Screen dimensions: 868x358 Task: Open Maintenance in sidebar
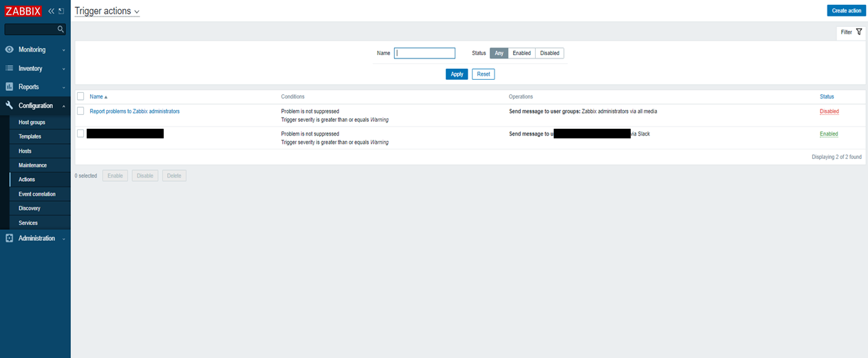pos(32,165)
